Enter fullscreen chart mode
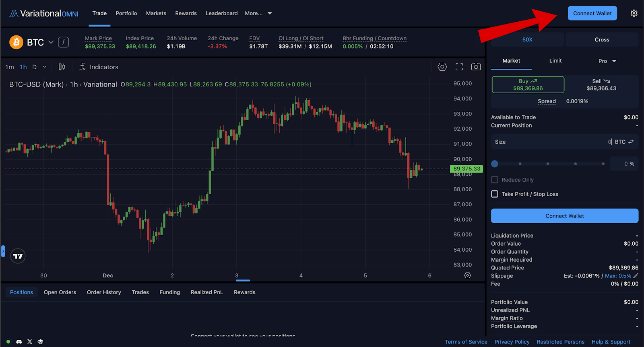Screen dimensions: 644x347 pyautogui.click(x=459, y=67)
